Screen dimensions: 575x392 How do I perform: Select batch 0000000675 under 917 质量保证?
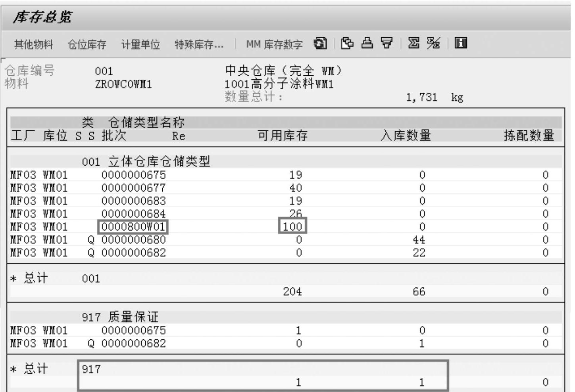pyautogui.click(x=134, y=330)
